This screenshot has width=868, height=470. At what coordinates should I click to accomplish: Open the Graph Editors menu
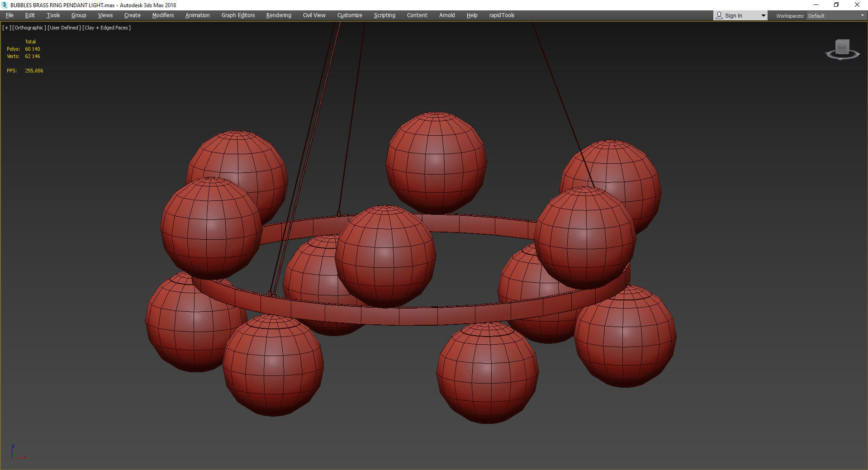pyautogui.click(x=238, y=15)
